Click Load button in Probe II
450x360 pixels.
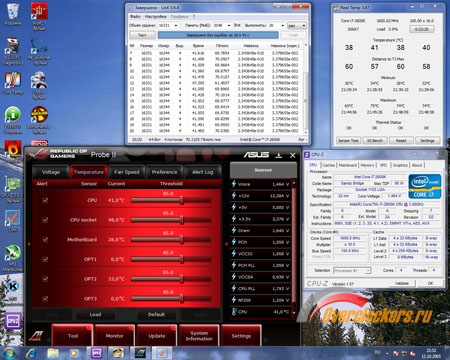(x=95, y=314)
